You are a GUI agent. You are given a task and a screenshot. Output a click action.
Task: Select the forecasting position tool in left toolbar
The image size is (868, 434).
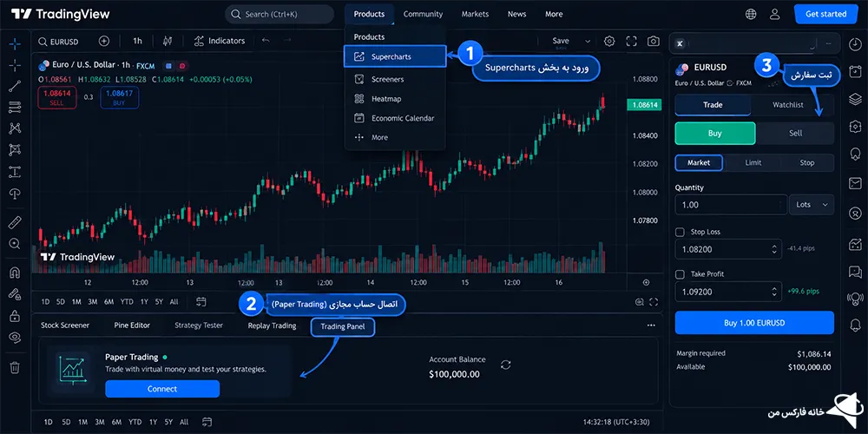tap(15, 150)
